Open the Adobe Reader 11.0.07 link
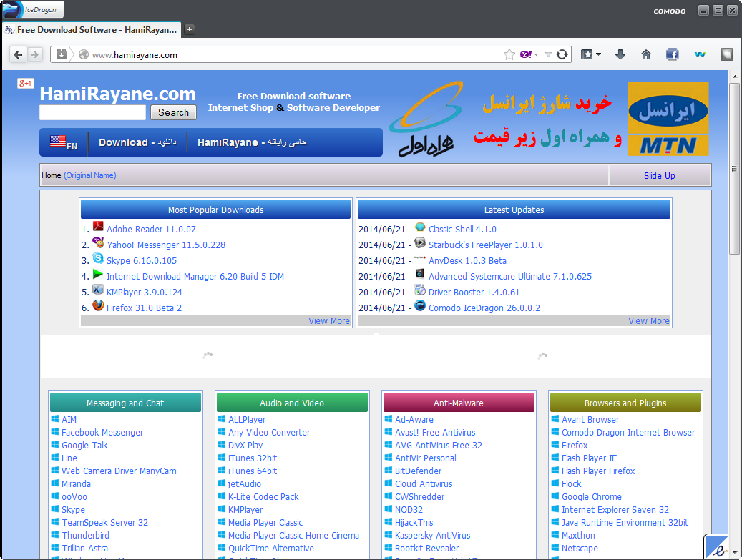Image resolution: width=742 pixels, height=560 pixels. point(151,230)
